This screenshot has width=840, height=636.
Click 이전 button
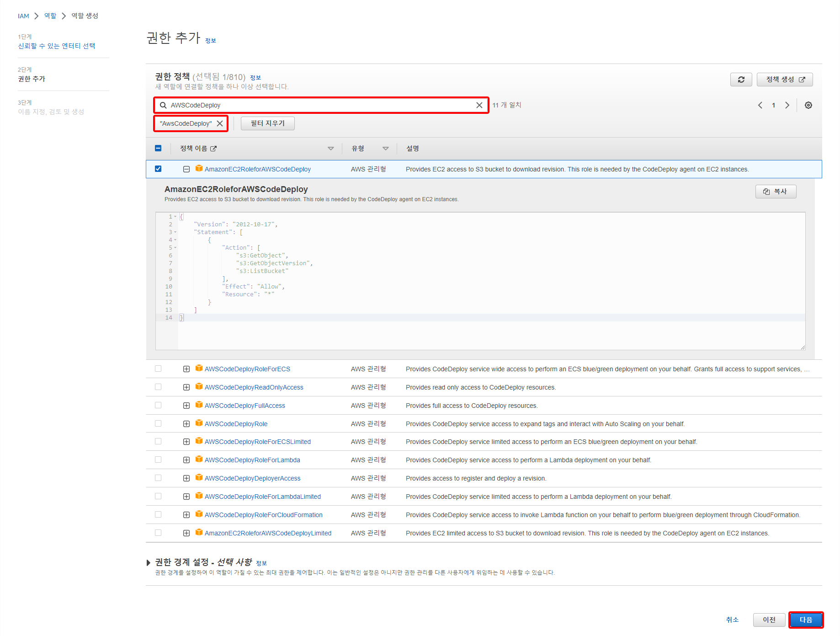769,620
